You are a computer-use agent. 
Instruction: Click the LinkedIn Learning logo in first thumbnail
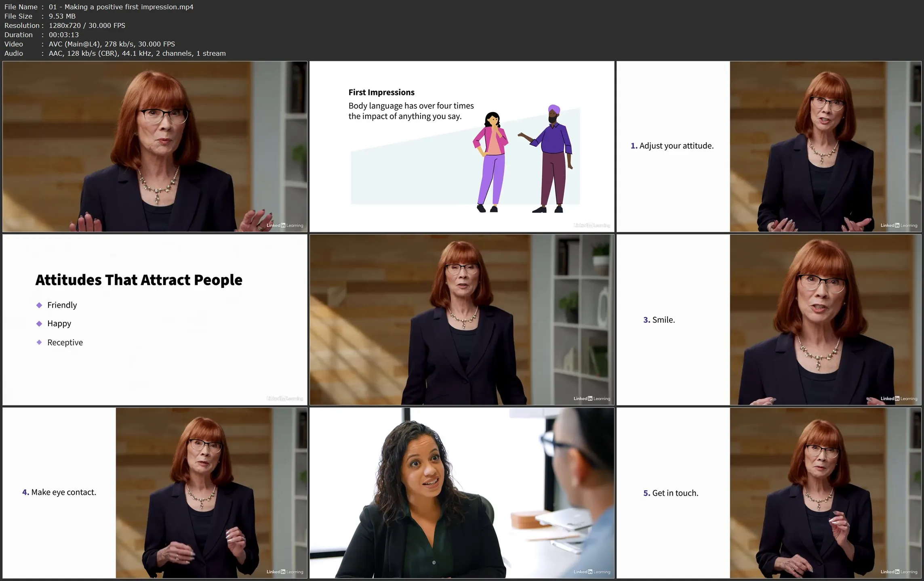(284, 225)
